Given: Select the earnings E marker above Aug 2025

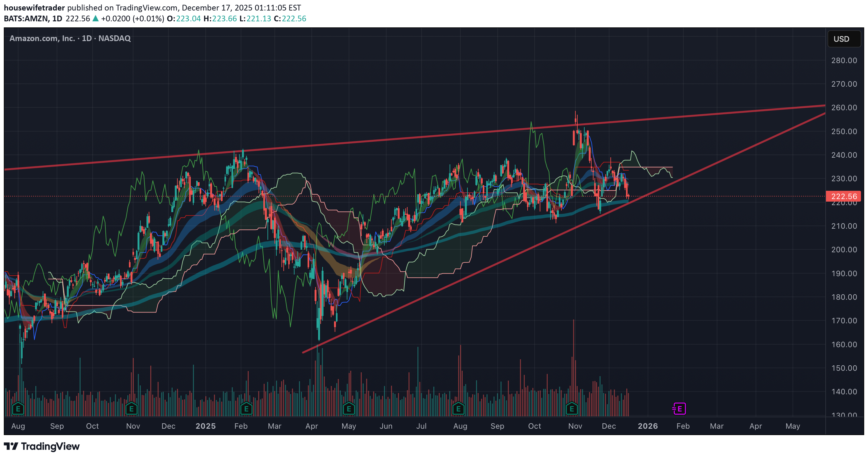Looking at the screenshot, I should 458,409.
